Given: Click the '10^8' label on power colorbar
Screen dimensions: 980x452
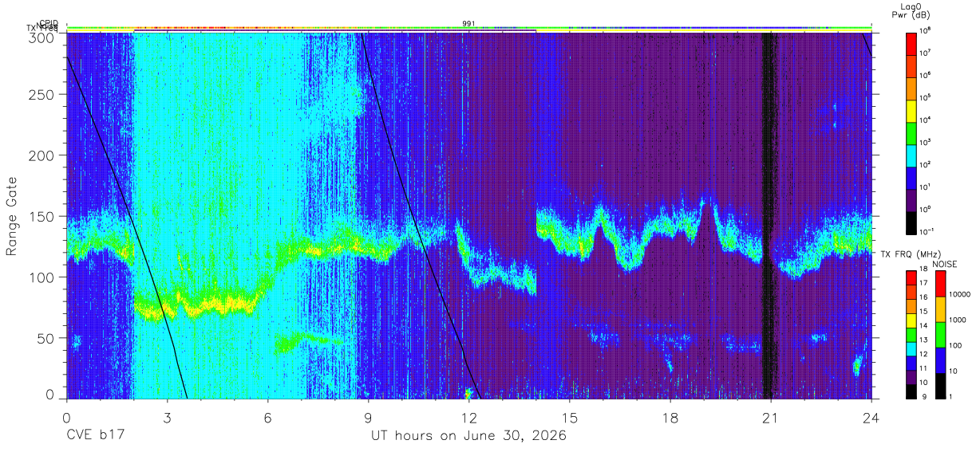Looking at the screenshot, I should (x=926, y=29).
